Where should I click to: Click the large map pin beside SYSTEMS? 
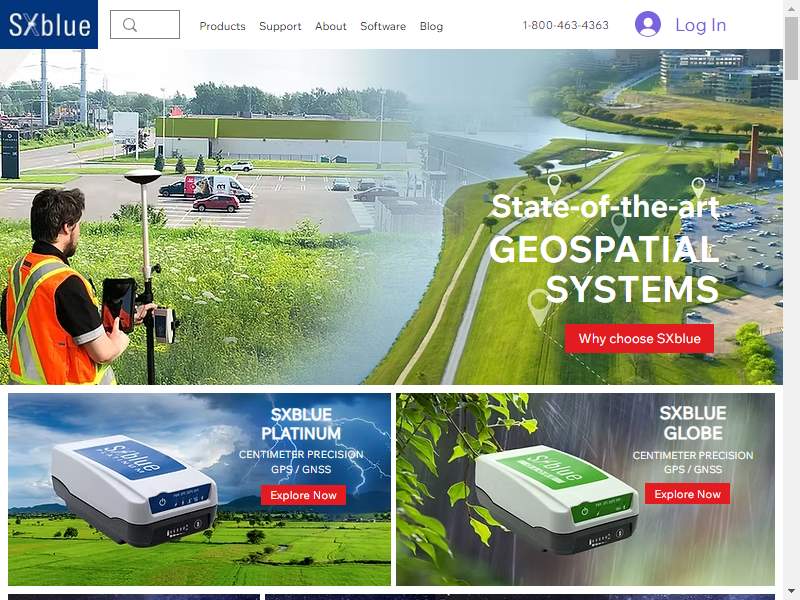pos(539,307)
